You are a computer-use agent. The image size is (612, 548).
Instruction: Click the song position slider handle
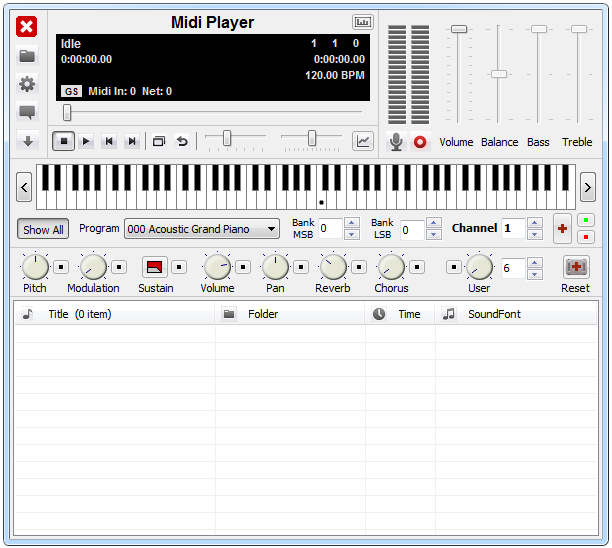67,112
